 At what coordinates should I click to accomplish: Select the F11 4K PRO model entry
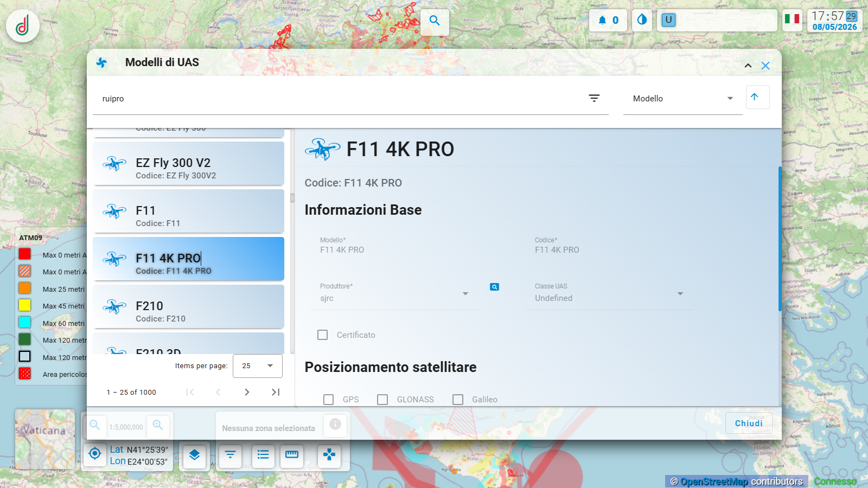[x=188, y=259]
